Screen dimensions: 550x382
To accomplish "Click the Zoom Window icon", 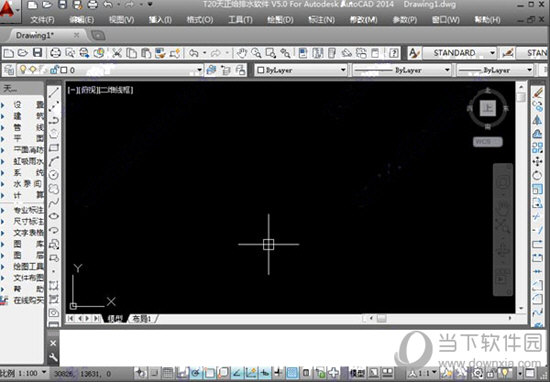I will 270,53.
